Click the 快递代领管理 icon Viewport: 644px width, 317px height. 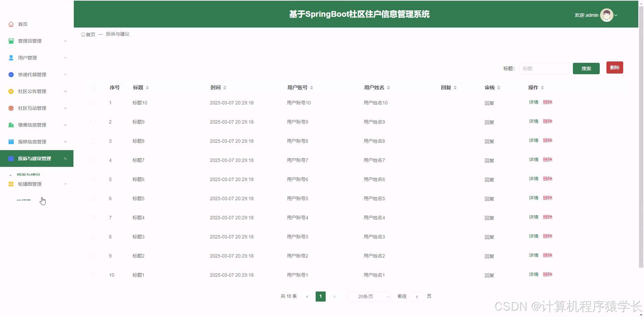pyautogui.click(x=11, y=74)
